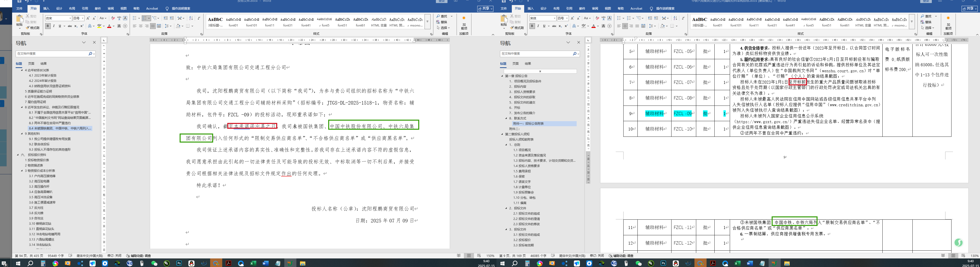Toggle Italic in the right Word window
The height and width of the screenshot is (267, 980).
coord(538,26)
